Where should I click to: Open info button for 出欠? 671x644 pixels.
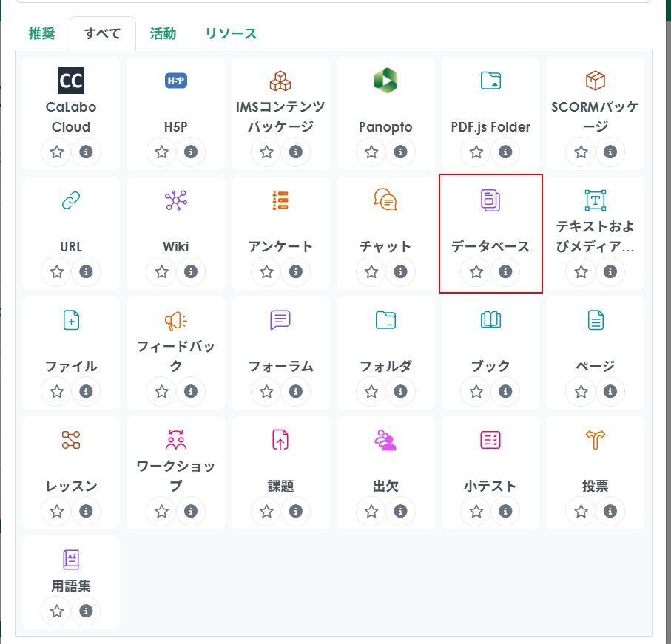point(400,511)
